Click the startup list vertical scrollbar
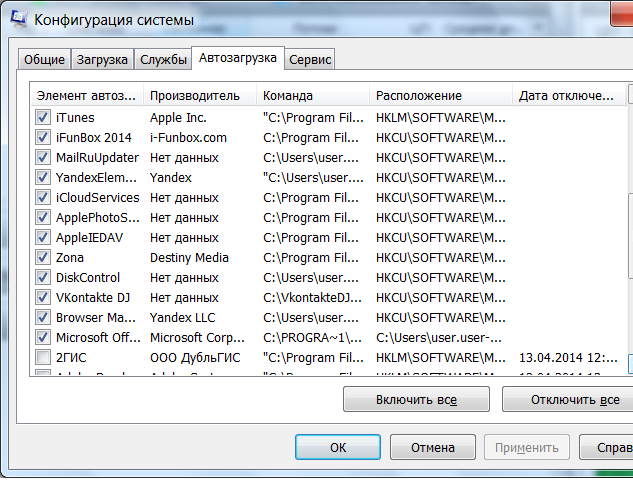 [x=631, y=230]
